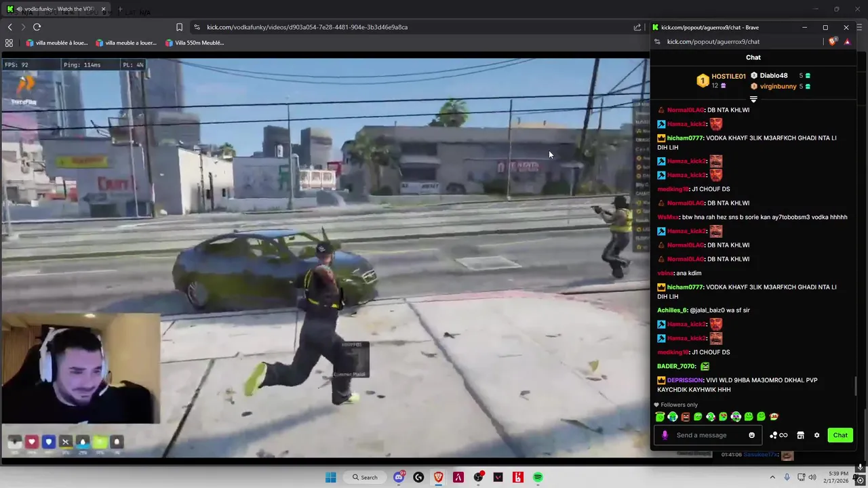This screenshot has width=868, height=488.
Task: Open Spotify from the taskbar
Action: pos(538,477)
